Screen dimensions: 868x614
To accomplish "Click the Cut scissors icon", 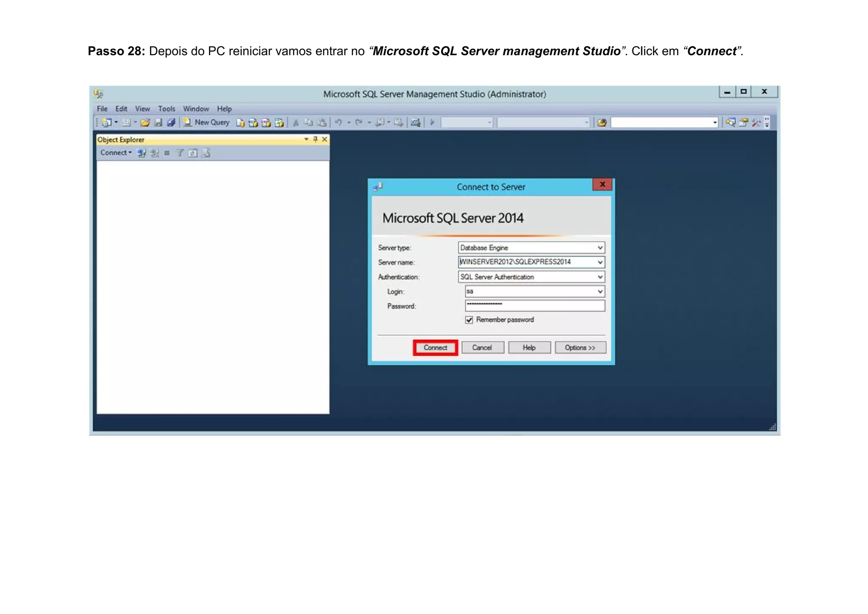I will pos(296,123).
